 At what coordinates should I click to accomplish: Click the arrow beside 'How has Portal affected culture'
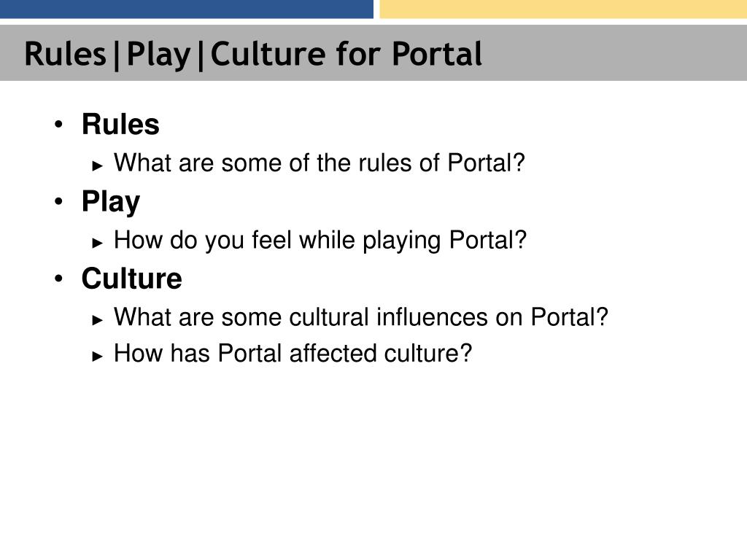pyautogui.click(x=97, y=356)
